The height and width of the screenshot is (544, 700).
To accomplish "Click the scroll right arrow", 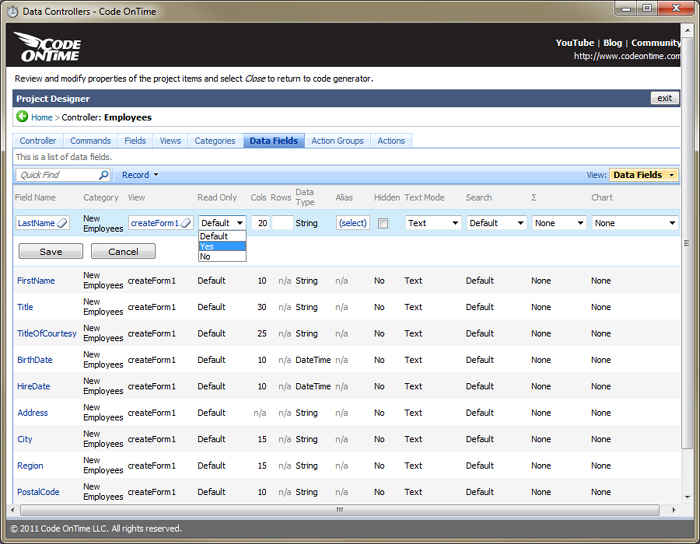I will 674,510.
